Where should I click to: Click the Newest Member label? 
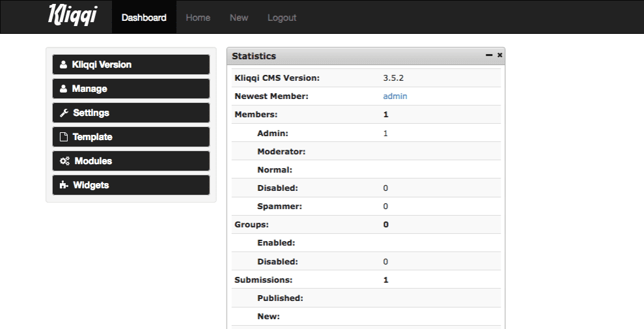[272, 96]
